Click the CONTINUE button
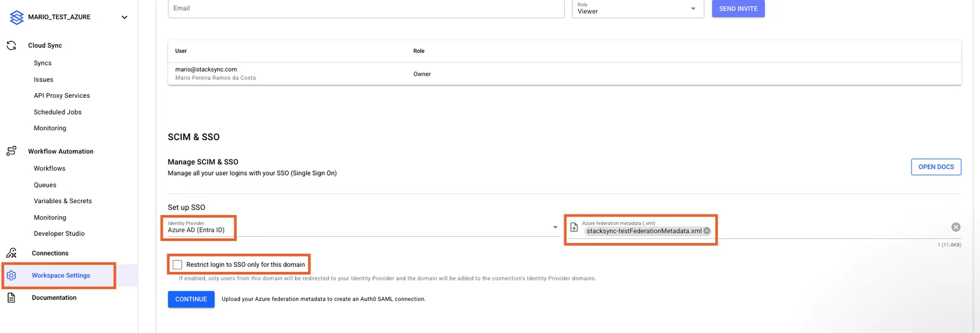This screenshot has width=980, height=333. tap(191, 299)
